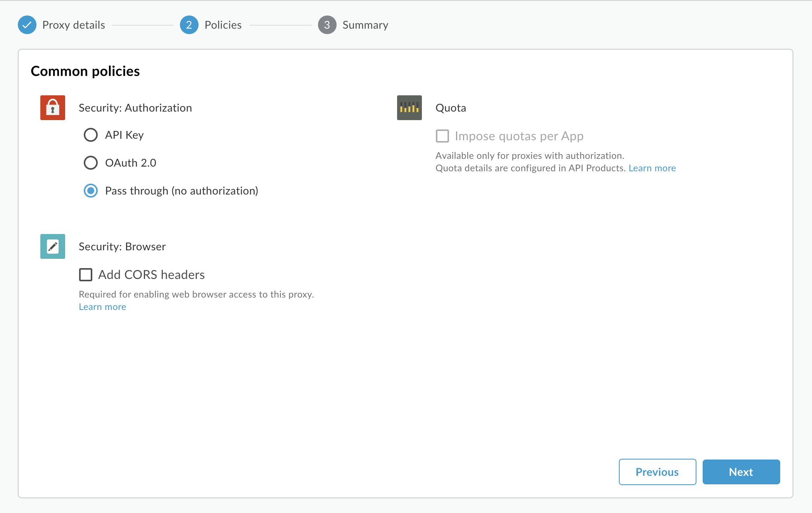Click the completed Proxy details checkmark icon
812x513 pixels.
point(27,24)
